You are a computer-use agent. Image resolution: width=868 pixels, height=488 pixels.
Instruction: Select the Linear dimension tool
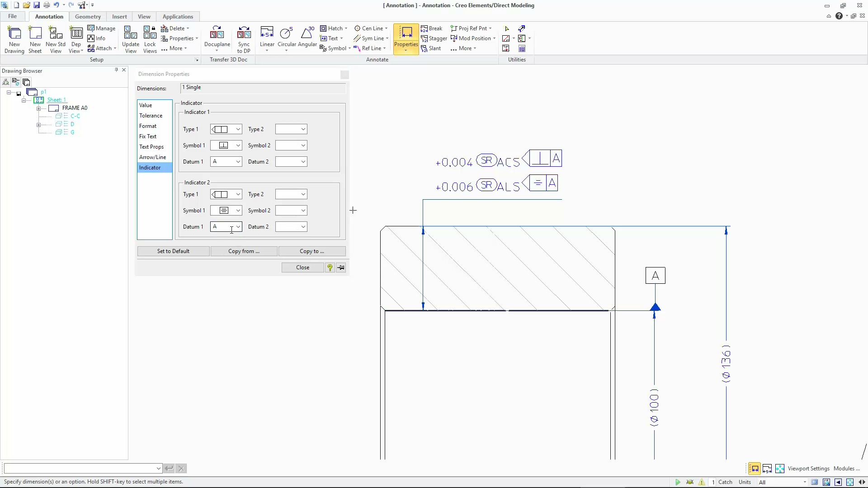(x=267, y=37)
